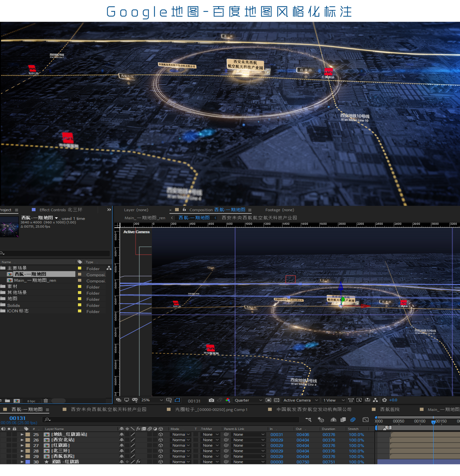The image size is (460, 476).
Task: Toggle the draft 3D icon in timeline
Action: click(x=321, y=419)
